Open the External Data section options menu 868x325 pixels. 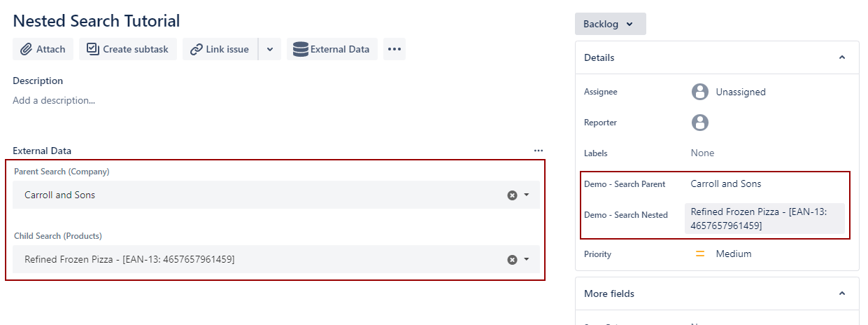(x=539, y=151)
